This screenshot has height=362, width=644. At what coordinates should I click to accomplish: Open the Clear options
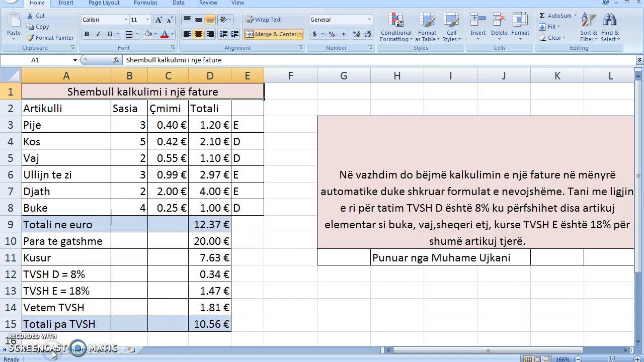point(552,38)
